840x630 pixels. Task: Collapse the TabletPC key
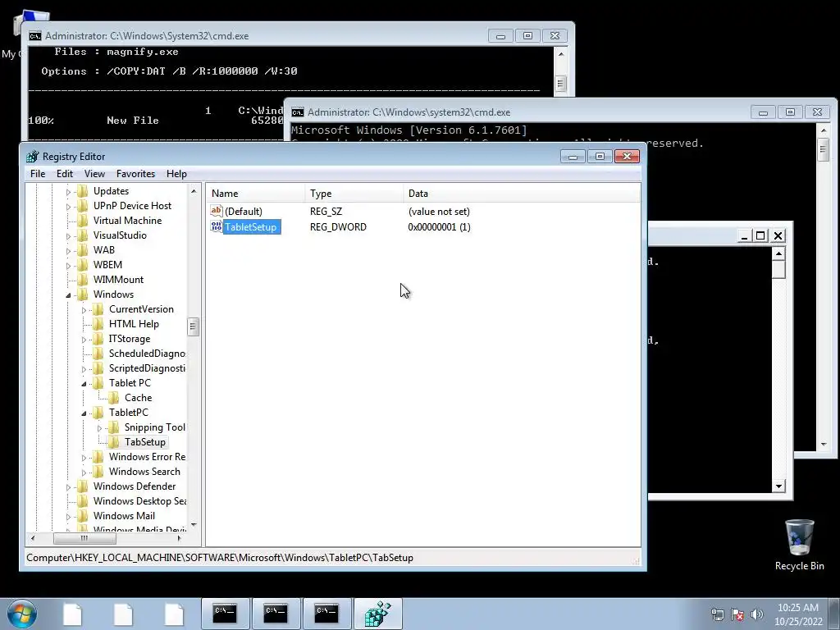(x=84, y=413)
